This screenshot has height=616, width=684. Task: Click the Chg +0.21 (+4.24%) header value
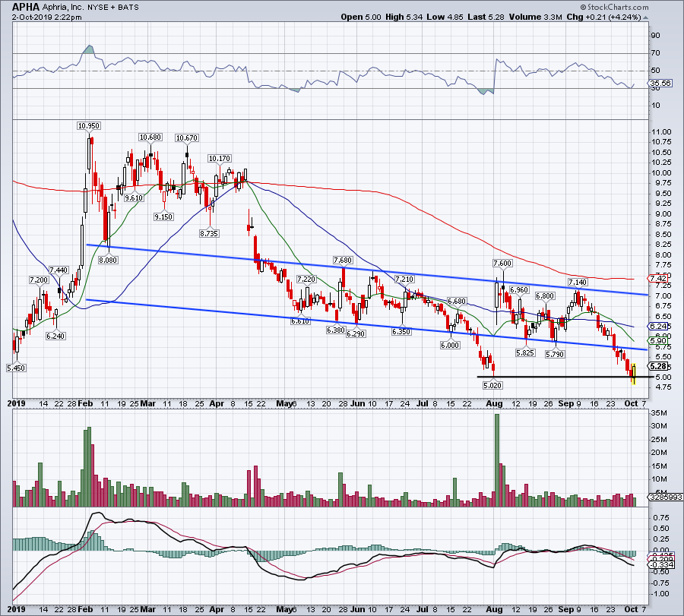pyautogui.click(x=603, y=17)
